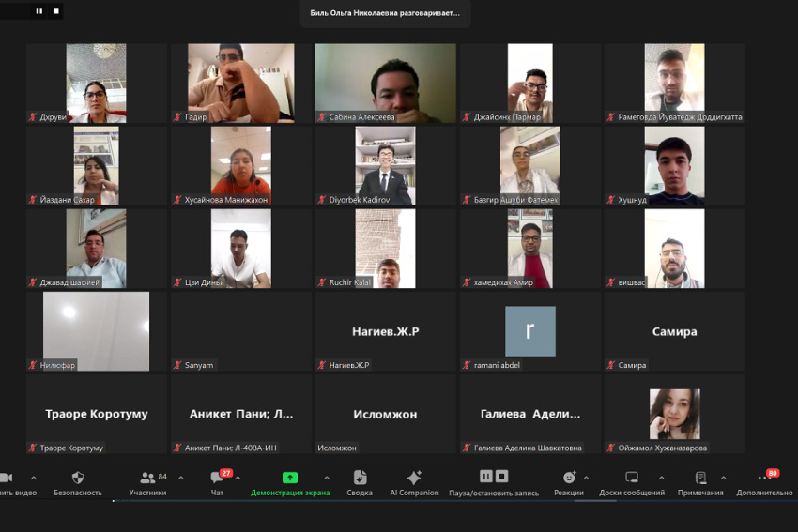Open the More (Дополнительно) menu
The width and height of the screenshot is (798, 532).
click(764, 479)
